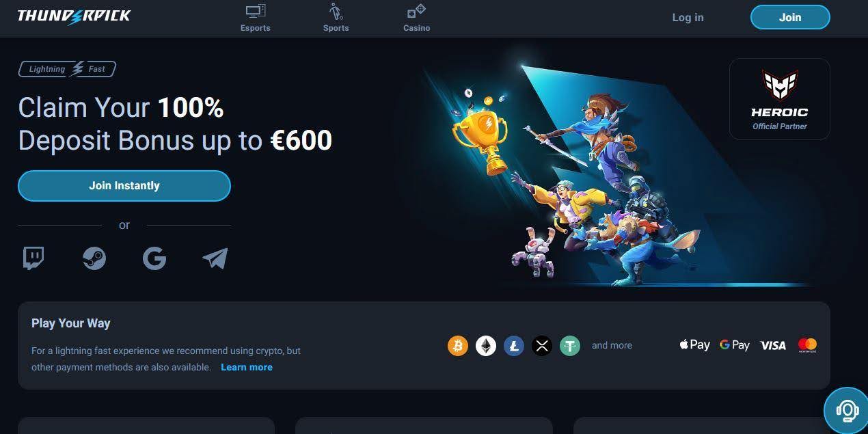The image size is (868, 434).
Task: Click the Bitcoin payment icon
Action: [458, 346]
